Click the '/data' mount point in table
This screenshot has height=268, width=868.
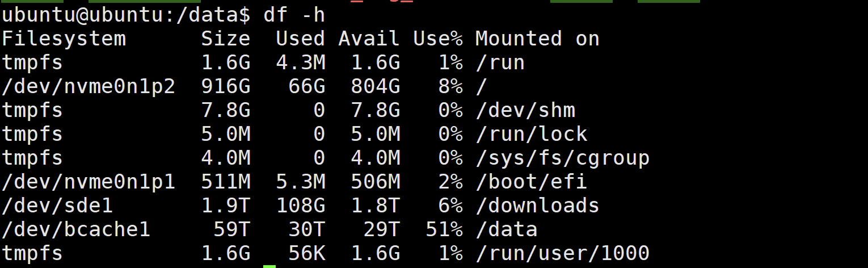(x=507, y=229)
